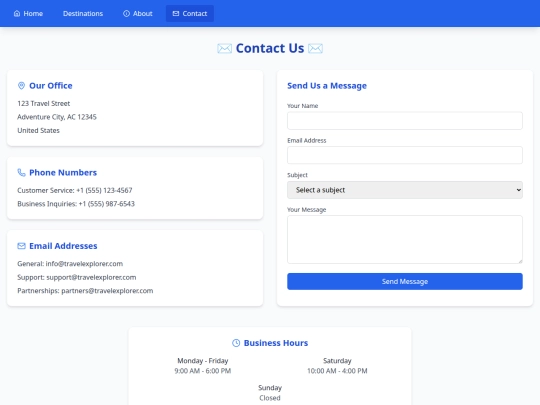540x405 pixels.
Task: Click the support@travelexplorer.com email text
Action: (91, 277)
